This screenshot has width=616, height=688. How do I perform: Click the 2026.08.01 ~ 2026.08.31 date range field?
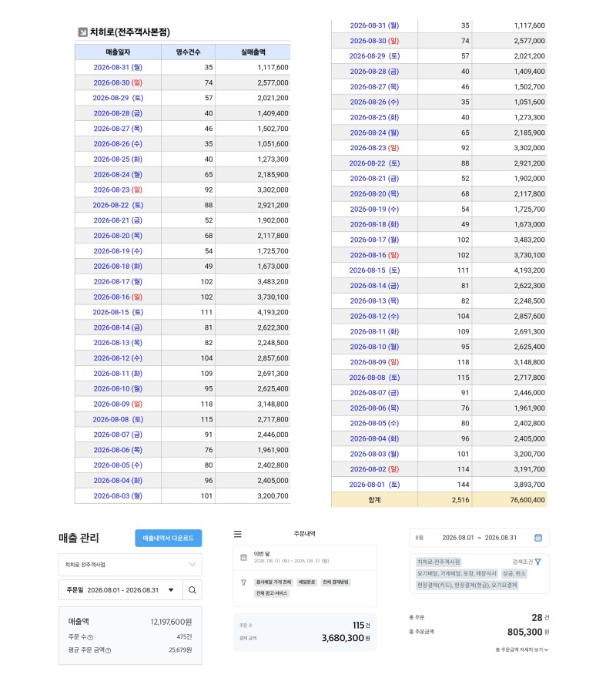point(479,538)
